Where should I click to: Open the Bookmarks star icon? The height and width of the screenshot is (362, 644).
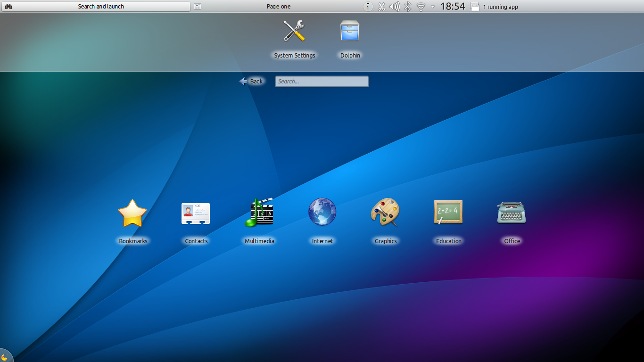click(x=132, y=214)
